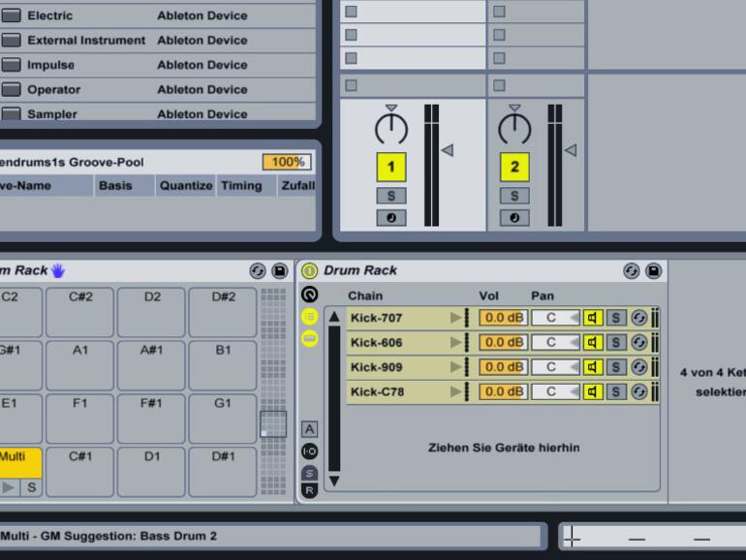Hot-swap the Kick-707 chain
The width and height of the screenshot is (746, 560).
coord(639,318)
